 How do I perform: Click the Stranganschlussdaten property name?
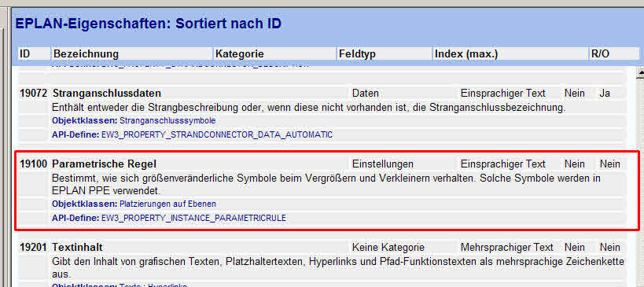click(x=107, y=94)
